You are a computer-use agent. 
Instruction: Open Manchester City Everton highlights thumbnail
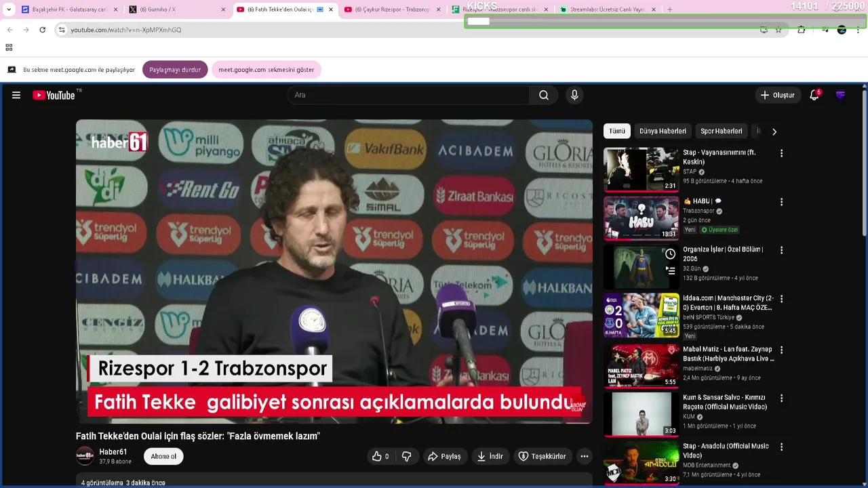pos(641,315)
